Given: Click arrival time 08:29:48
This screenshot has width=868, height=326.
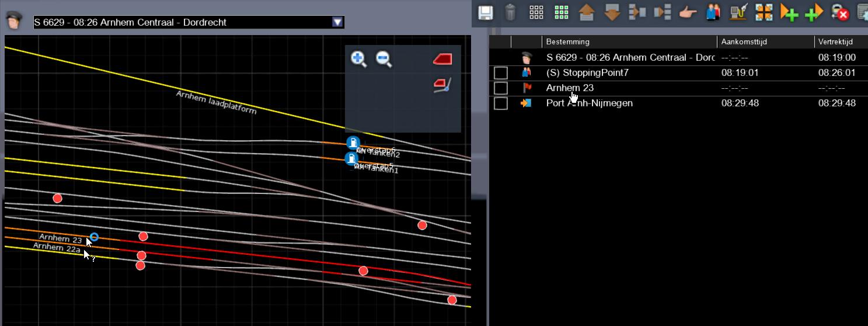Looking at the screenshot, I should pos(740,103).
